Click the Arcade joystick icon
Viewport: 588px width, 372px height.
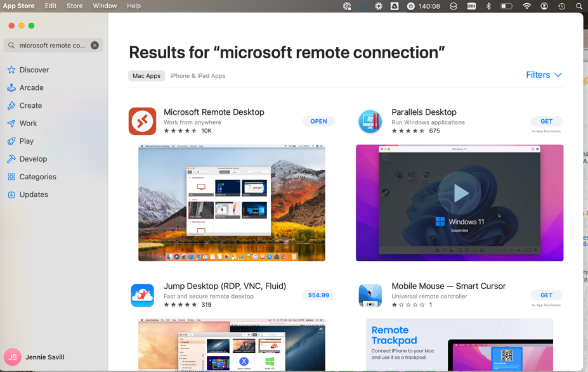click(x=11, y=87)
